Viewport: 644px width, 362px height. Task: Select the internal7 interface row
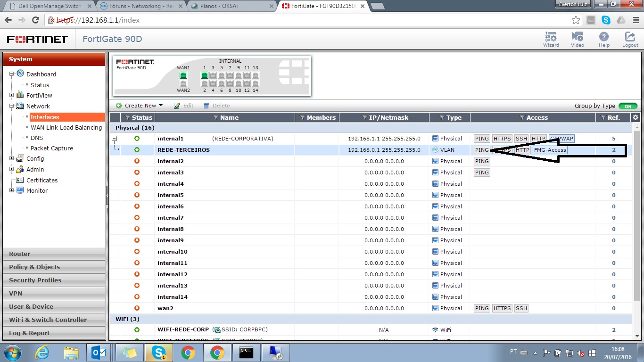[x=370, y=218]
